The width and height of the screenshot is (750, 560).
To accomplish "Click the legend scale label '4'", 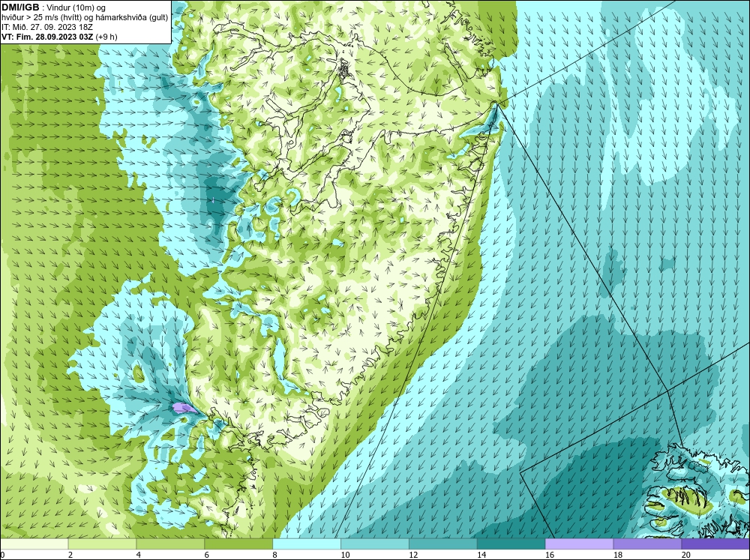I will coord(139,555).
